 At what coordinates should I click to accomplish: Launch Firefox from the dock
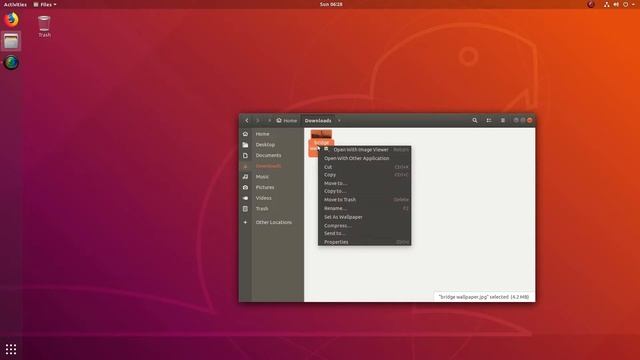[11, 20]
